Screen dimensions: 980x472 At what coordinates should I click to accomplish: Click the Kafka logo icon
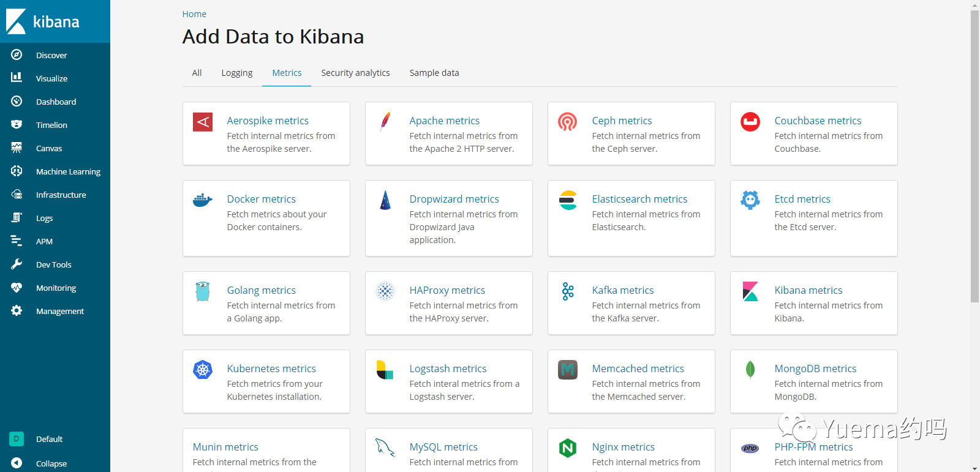pyautogui.click(x=568, y=291)
